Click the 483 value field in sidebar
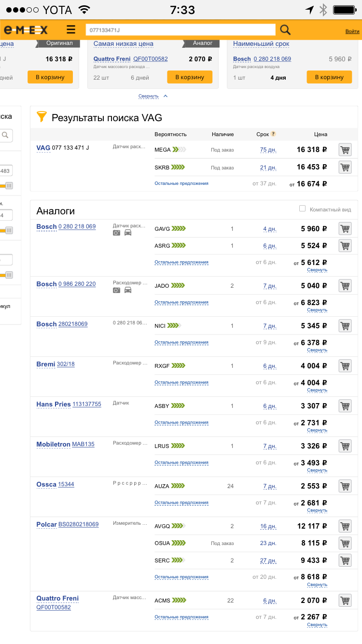The width and height of the screenshot is (362, 644). [6, 171]
